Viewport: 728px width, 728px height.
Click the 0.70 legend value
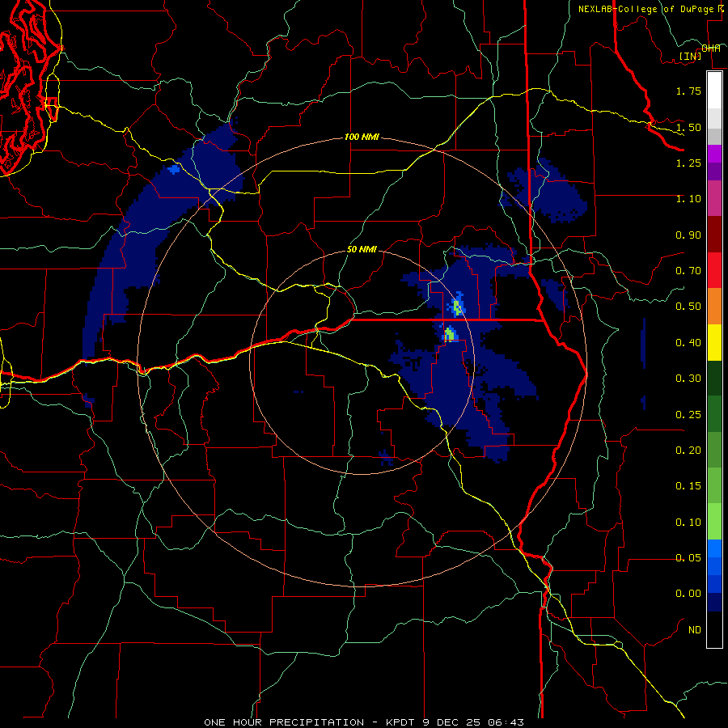pyautogui.click(x=688, y=271)
